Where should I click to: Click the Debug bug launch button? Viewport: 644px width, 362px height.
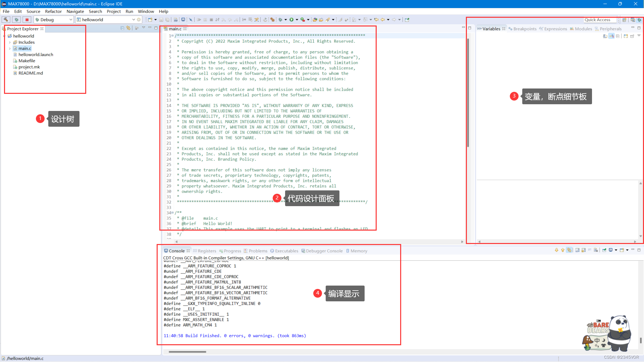pyautogui.click(x=16, y=20)
